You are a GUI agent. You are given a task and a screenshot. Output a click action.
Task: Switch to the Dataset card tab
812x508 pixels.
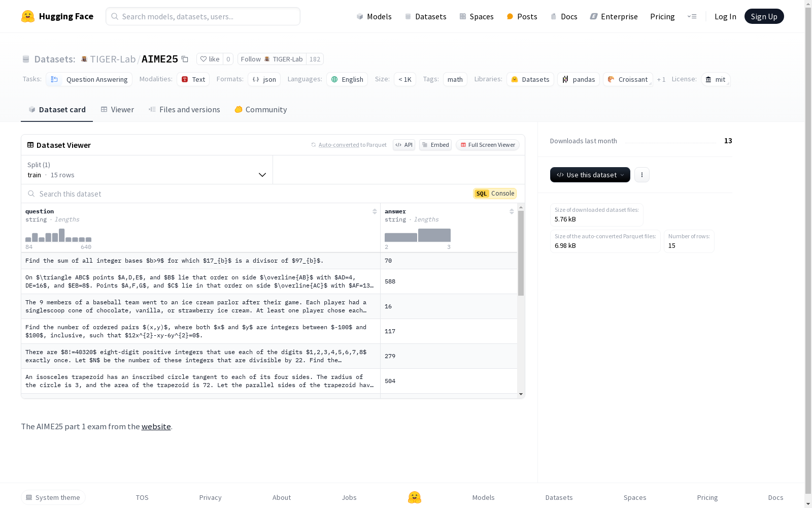(x=57, y=109)
